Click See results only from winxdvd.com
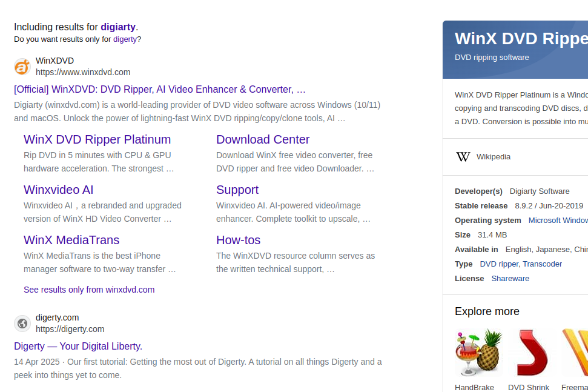The height and width of the screenshot is (392, 588). pos(89,290)
